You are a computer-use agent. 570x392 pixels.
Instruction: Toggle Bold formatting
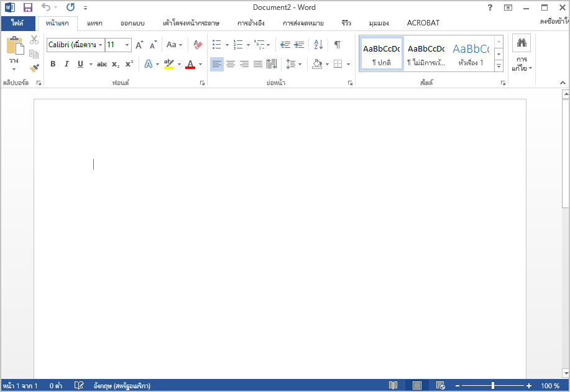tap(53, 64)
